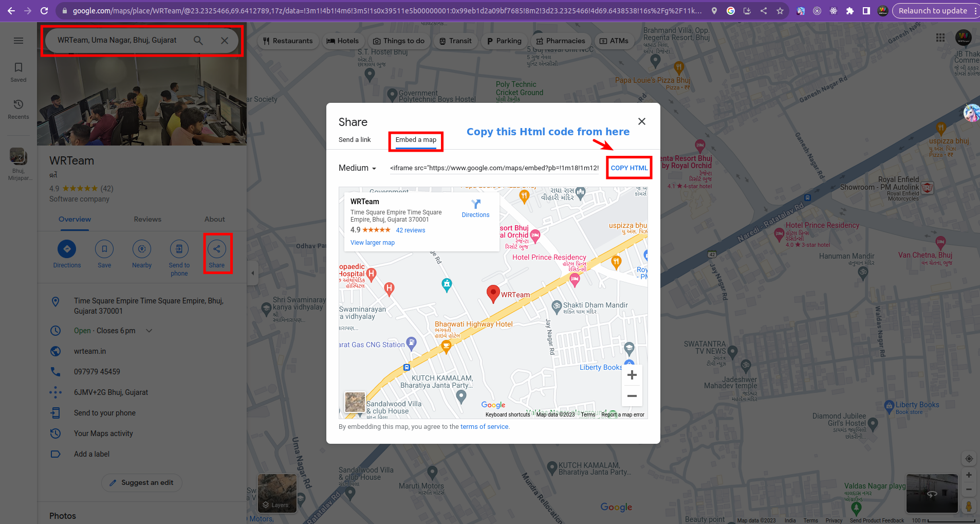Open wrteam.in website link
The height and width of the screenshot is (524, 980).
pyautogui.click(x=90, y=351)
